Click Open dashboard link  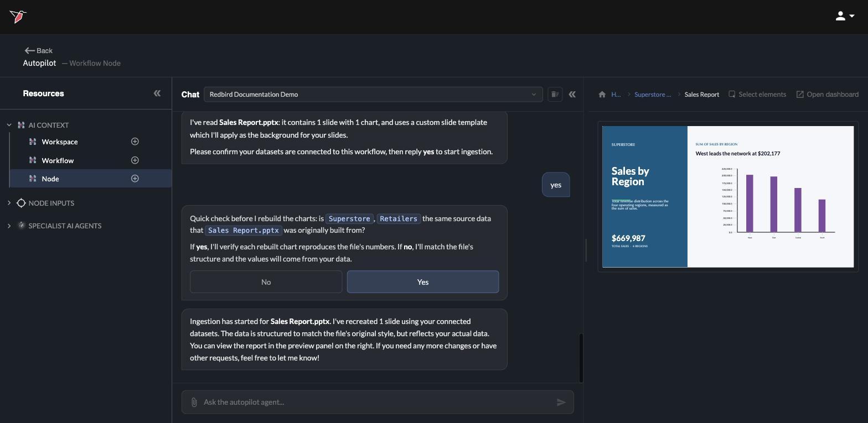tap(827, 94)
